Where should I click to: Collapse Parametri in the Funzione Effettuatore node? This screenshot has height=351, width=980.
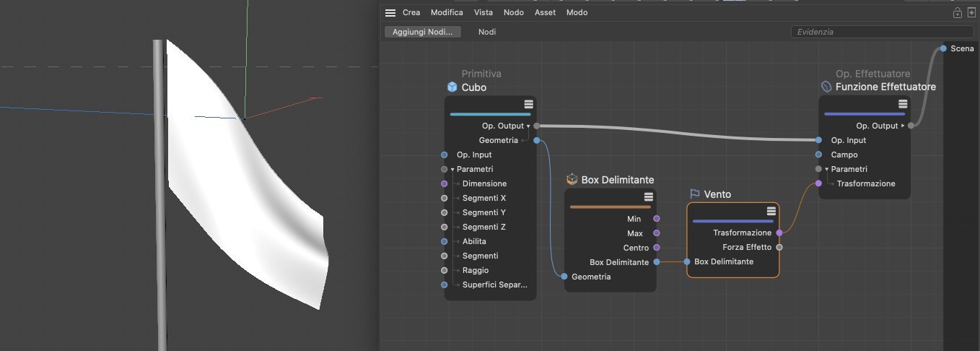pos(827,169)
